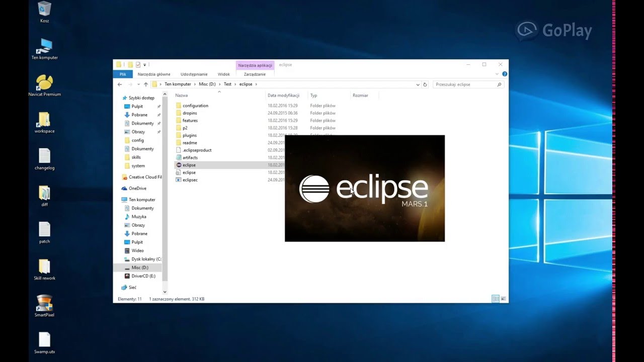Image resolution: width=644 pixels, height=362 pixels.
Task: Click the New folder icon in title bar toolbar
Action: point(130,64)
